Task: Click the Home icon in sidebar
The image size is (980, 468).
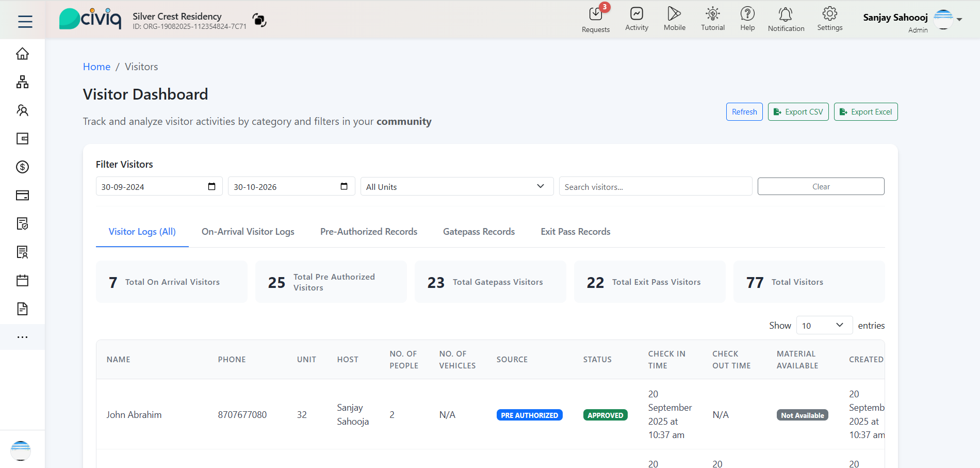Action: pyautogui.click(x=22, y=54)
